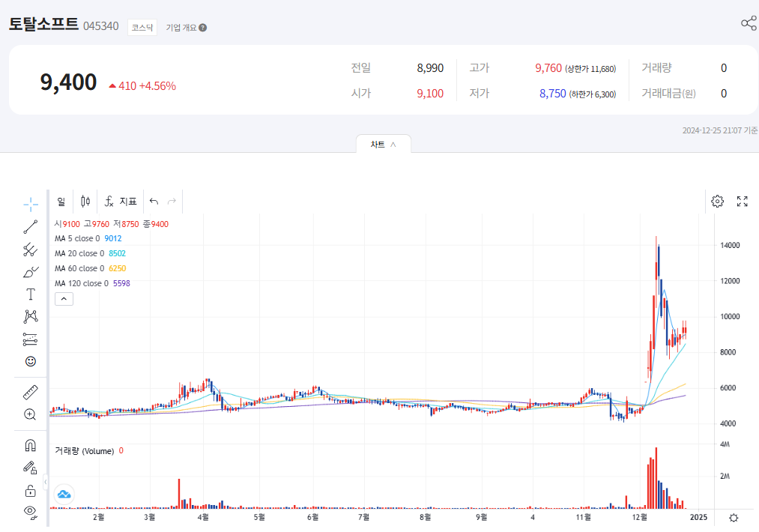Open the 일 interval selector
Screen dimensions: 759x532
tap(61, 202)
